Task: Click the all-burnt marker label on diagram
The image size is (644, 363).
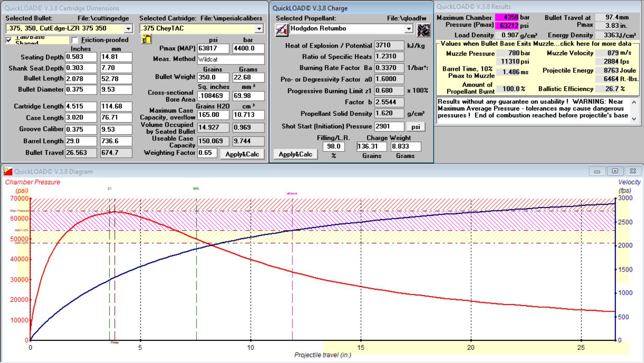Action: point(292,194)
